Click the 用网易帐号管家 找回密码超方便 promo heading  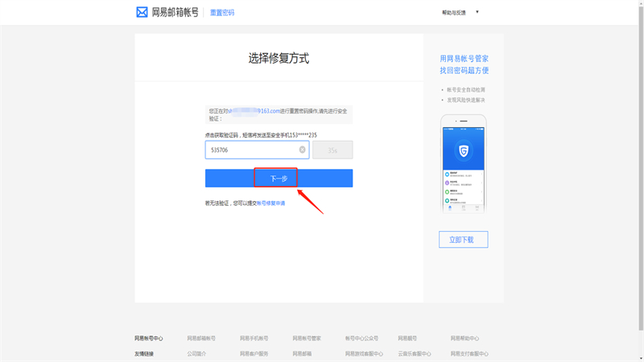point(464,64)
